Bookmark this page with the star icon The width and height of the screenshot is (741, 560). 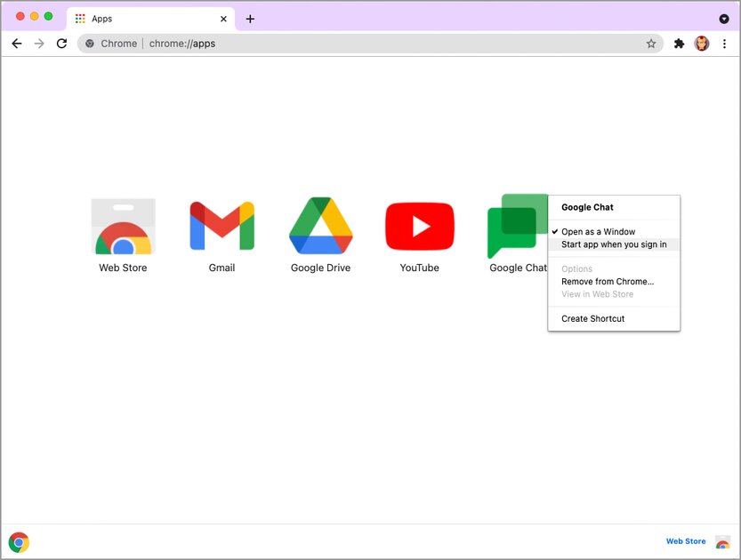pyautogui.click(x=651, y=44)
